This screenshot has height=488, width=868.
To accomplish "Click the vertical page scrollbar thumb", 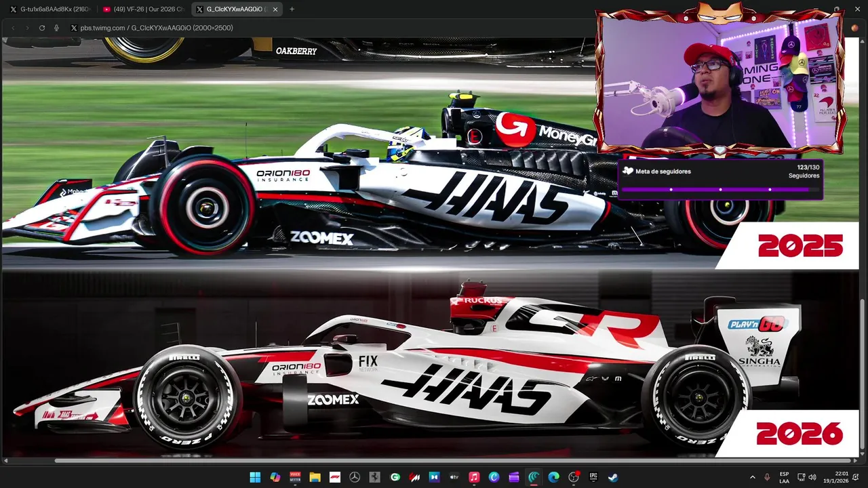I will (863, 375).
